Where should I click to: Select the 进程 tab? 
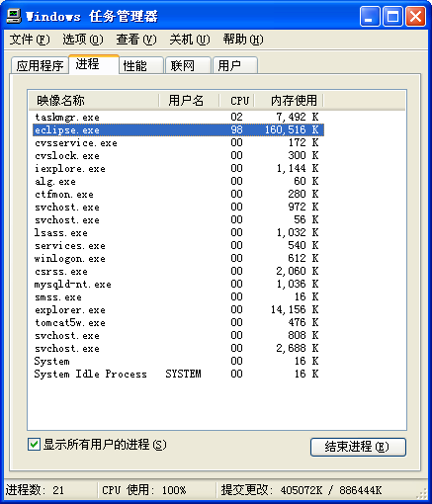click(x=94, y=64)
